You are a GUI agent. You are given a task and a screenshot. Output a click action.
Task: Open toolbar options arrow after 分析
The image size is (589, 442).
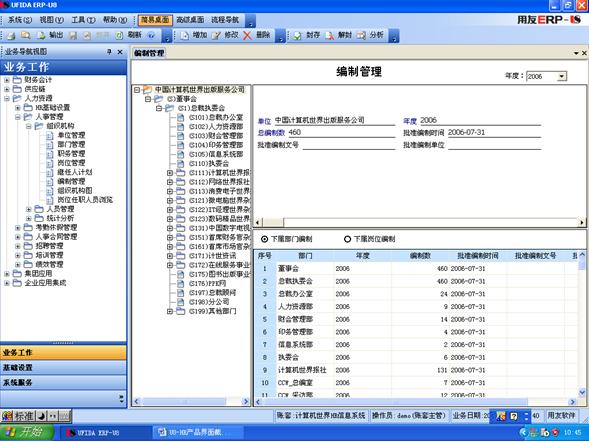pyautogui.click(x=394, y=36)
